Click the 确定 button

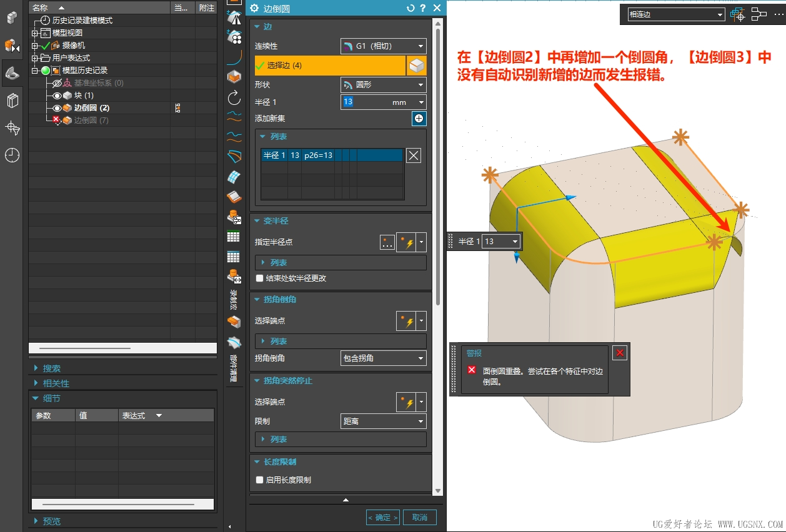coord(383,518)
